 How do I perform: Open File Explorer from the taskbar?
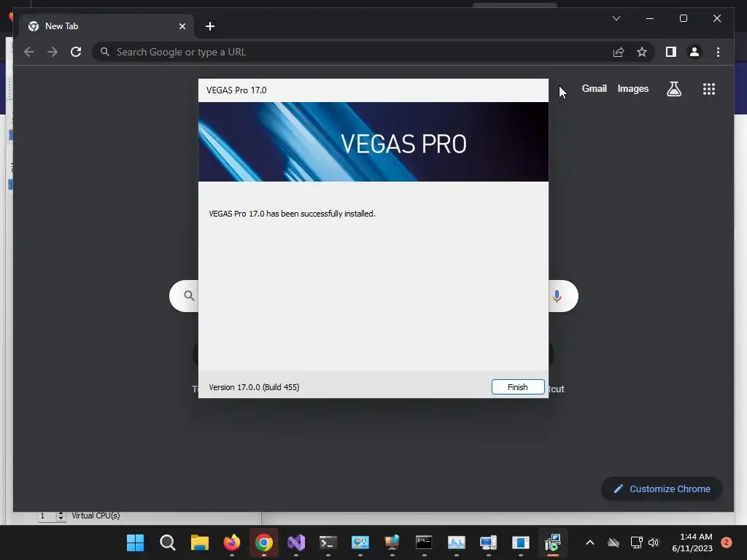click(200, 542)
